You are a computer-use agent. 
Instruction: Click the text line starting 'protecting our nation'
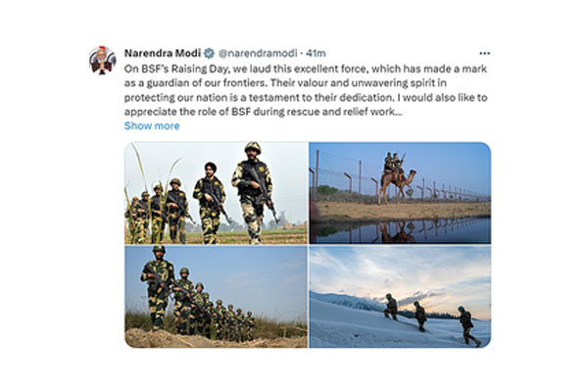point(306,98)
